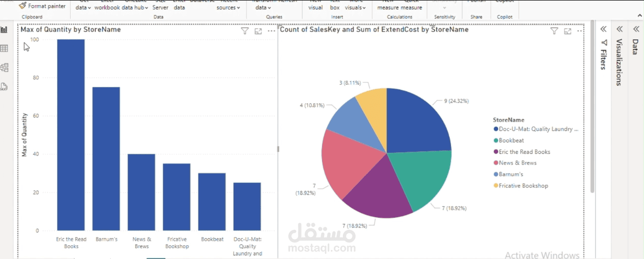644x259 pixels.
Task: Click the 4 (10.81%) data label
Action: pyautogui.click(x=311, y=105)
